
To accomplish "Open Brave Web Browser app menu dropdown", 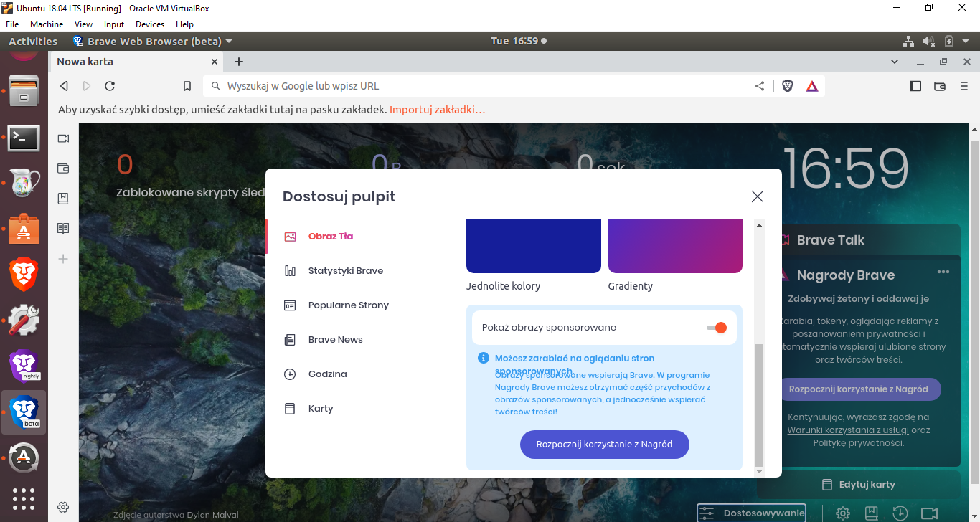I will 153,42.
